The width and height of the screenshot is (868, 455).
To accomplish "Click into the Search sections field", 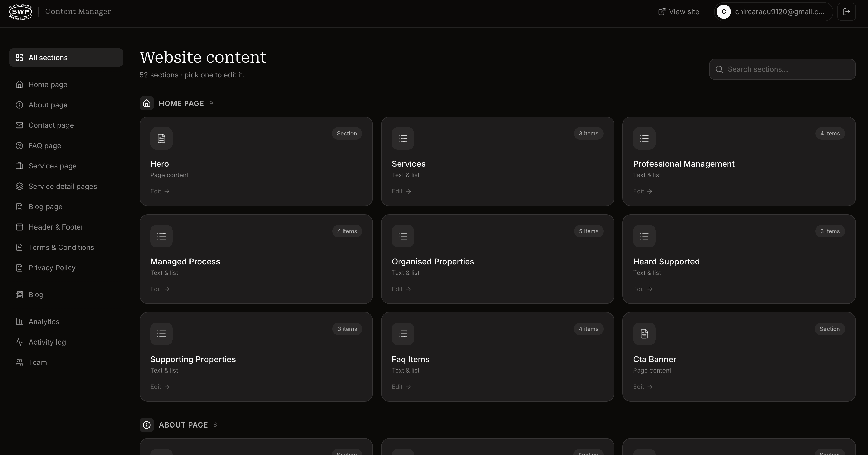I will coord(782,69).
